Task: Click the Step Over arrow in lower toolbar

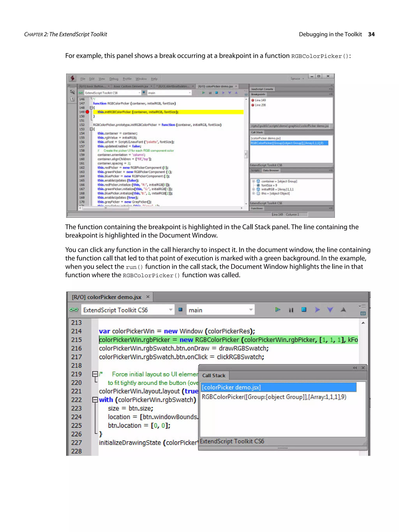Action: tap(317, 310)
